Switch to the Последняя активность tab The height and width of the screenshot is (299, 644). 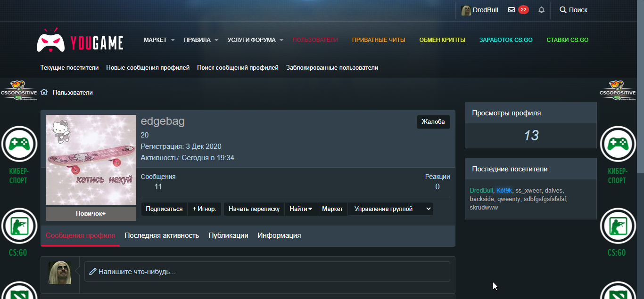tap(162, 235)
